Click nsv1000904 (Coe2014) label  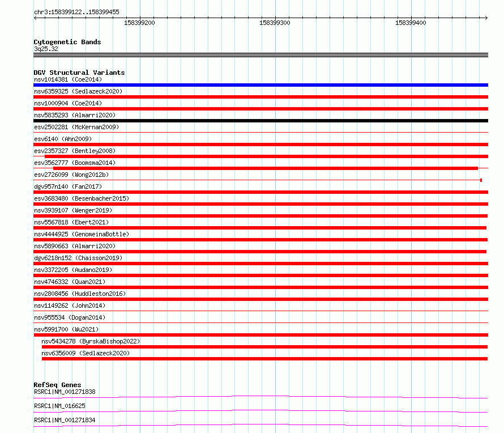click(68, 103)
